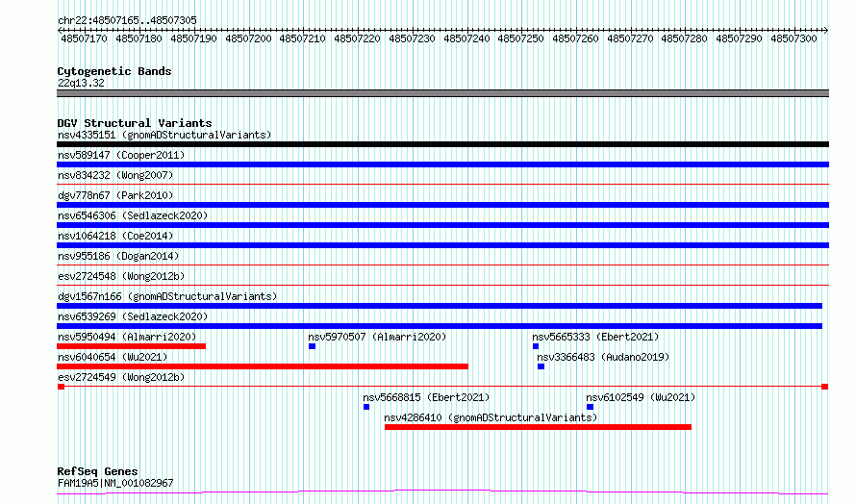
Task: Click ruler coordinate 48507270
Action: (630, 38)
